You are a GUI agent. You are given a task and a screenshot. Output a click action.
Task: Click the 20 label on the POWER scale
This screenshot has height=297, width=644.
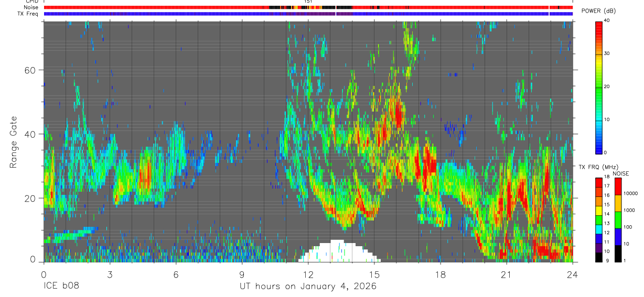tap(607, 86)
